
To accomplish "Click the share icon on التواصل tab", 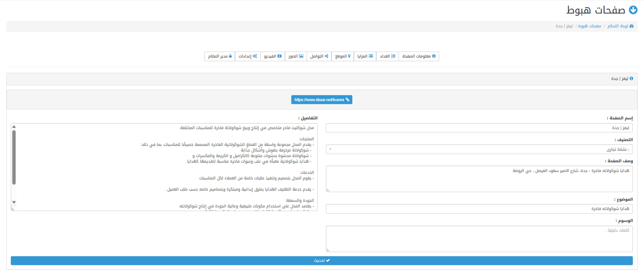I will point(327,56).
